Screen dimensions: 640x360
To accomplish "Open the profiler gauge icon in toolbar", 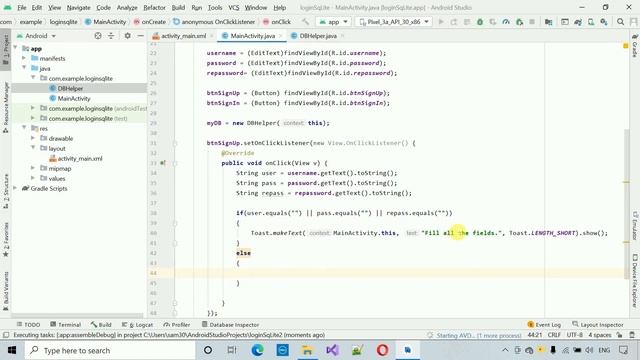I will tap(506, 22).
